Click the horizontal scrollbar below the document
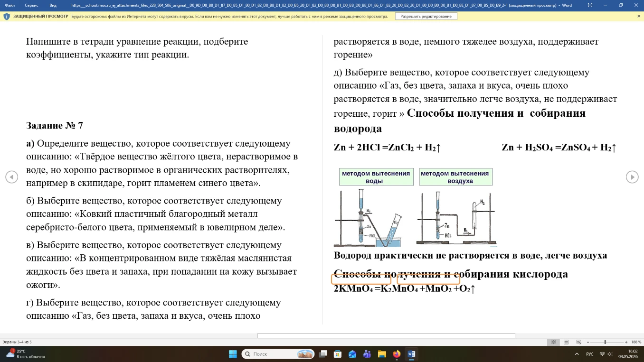The width and height of the screenshot is (644, 362). (386, 335)
